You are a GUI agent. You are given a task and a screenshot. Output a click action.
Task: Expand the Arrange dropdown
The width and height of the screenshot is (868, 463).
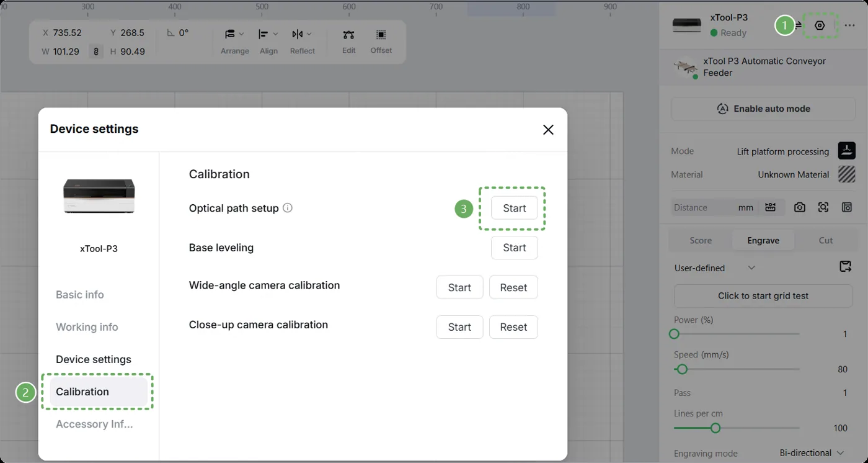[x=234, y=34]
